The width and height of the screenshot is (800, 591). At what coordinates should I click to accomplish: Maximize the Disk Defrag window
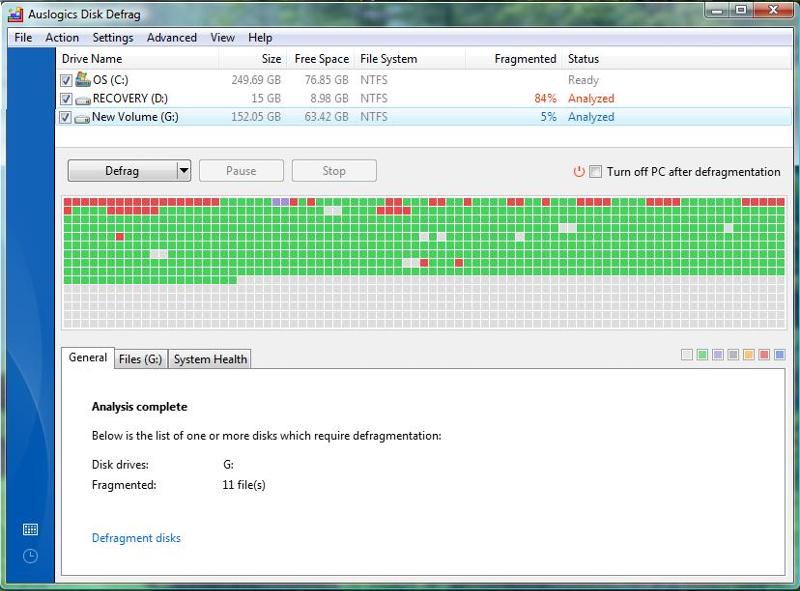tap(741, 10)
